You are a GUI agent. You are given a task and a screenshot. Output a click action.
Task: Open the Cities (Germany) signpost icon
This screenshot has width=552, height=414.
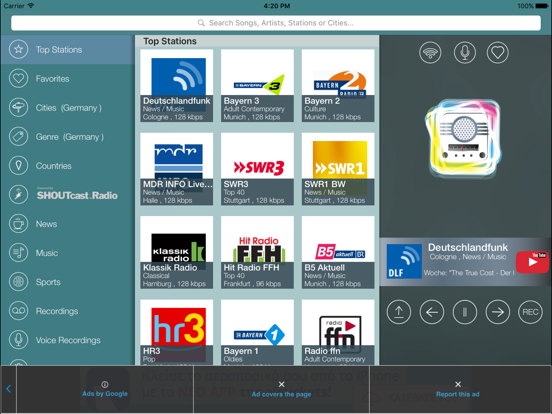coord(18,108)
